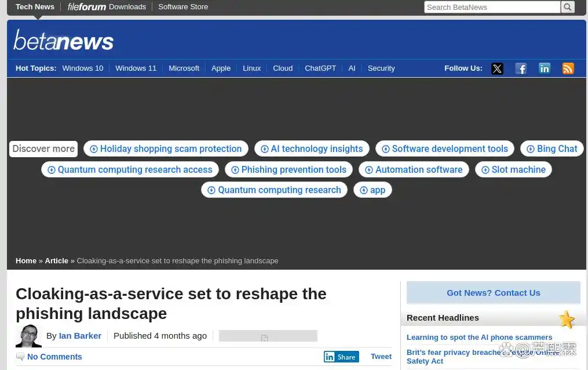
Task: Select Linux hot topic
Action: (x=251, y=68)
